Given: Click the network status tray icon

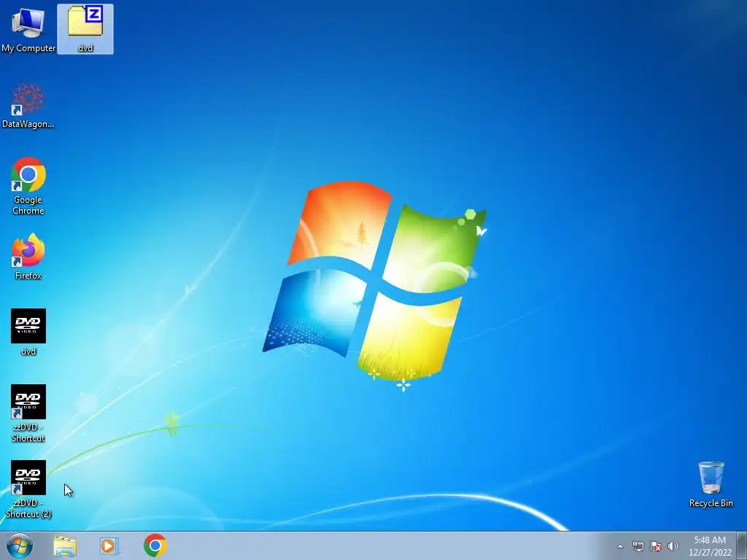Looking at the screenshot, I should point(638,546).
